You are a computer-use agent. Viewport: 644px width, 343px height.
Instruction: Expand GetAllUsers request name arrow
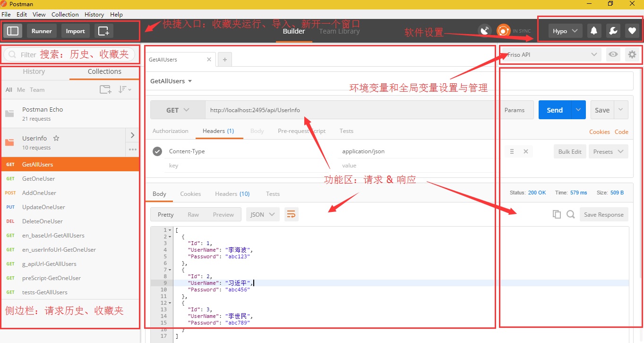tap(190, 81)
